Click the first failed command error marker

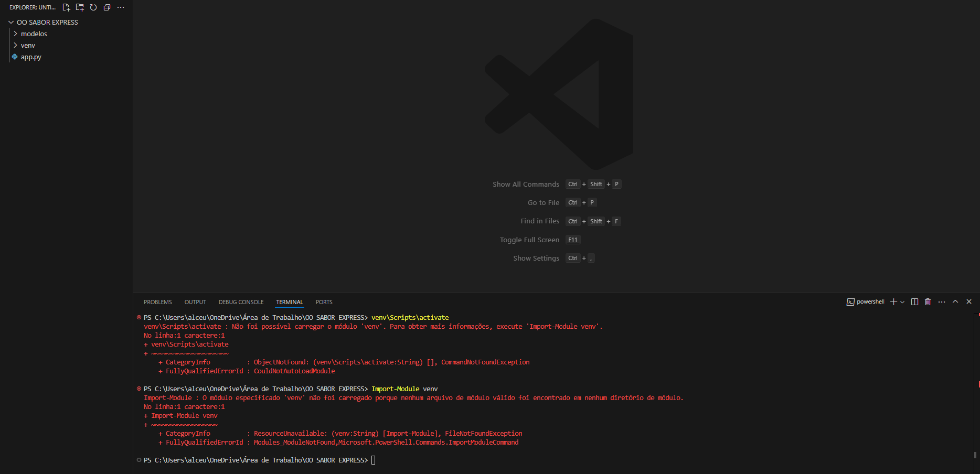point(139,317)
